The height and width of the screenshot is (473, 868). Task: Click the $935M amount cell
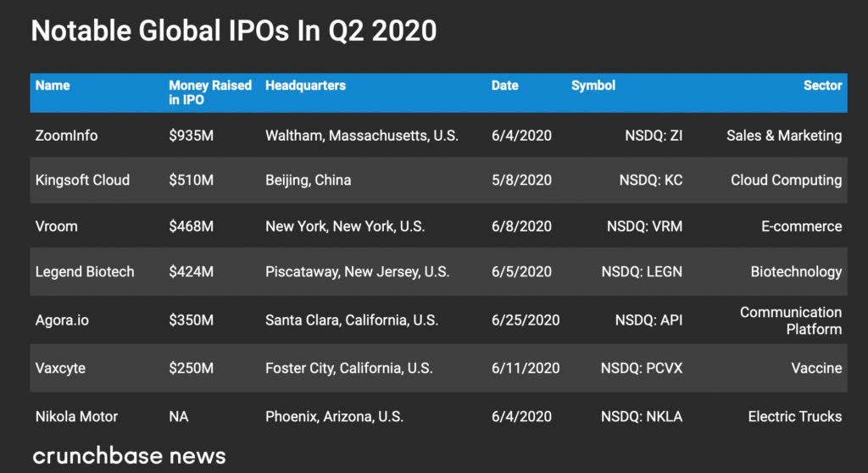pos(191,135)
